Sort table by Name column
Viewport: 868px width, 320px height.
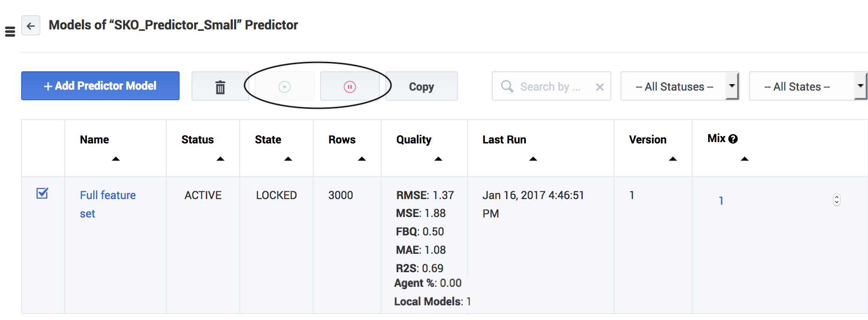(116, 159)
